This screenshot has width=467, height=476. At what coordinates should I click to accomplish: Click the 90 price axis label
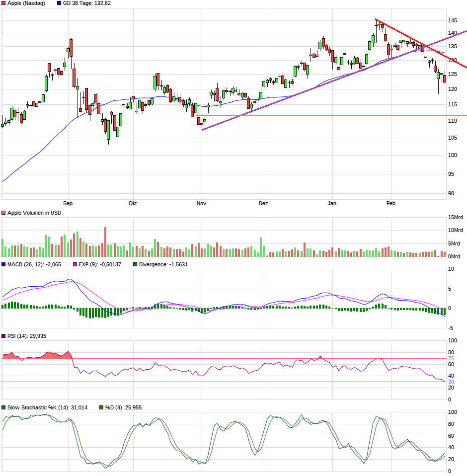pyautogui.click(x=451, y=193)
